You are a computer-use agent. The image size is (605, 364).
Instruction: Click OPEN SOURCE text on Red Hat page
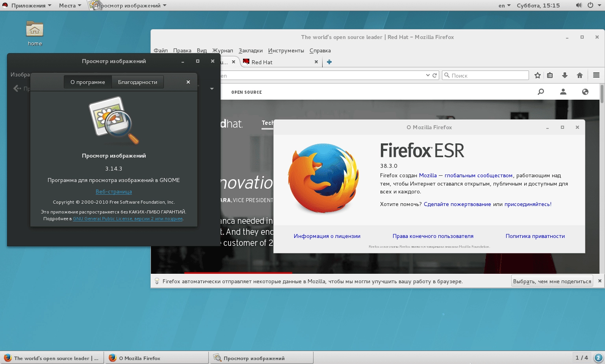point(247,92)
